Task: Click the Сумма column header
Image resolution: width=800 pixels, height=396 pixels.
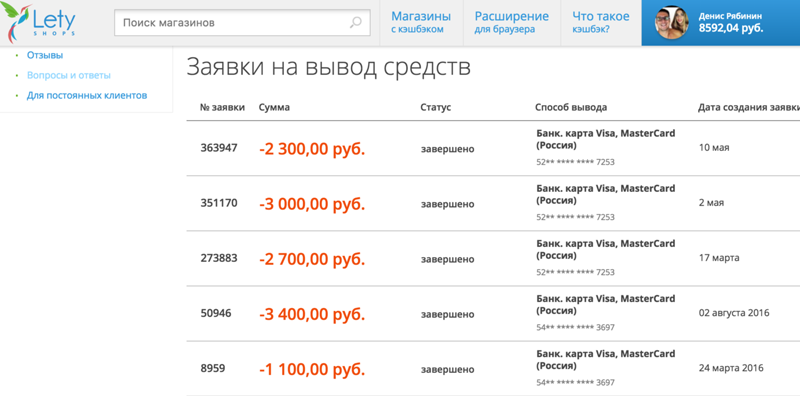Action: (x=274, y=108)
